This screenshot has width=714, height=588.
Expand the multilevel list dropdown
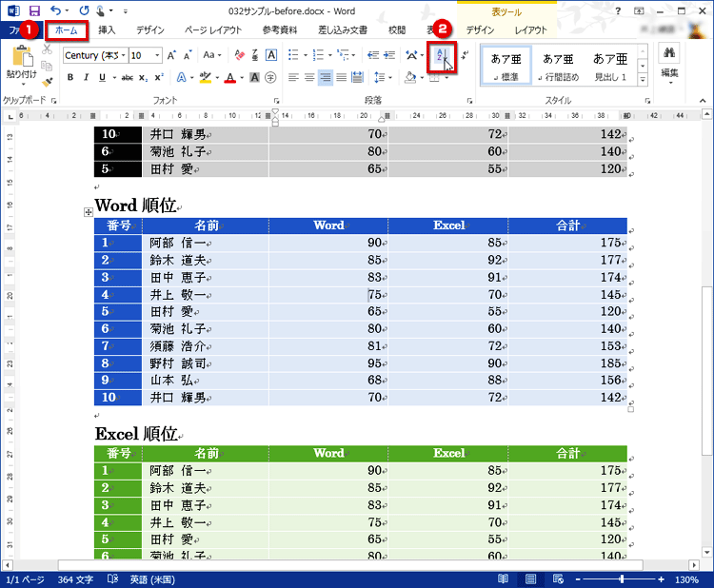[x=353, y=55]
